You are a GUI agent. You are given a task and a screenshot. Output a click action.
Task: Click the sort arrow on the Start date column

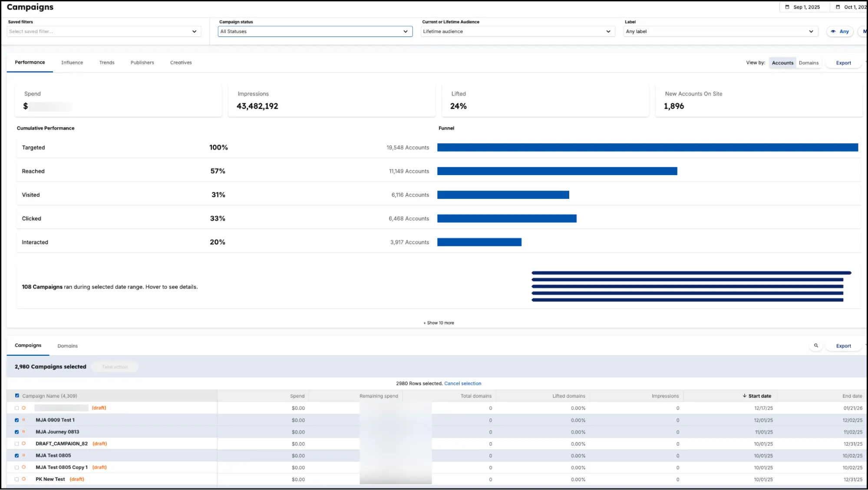744,396
